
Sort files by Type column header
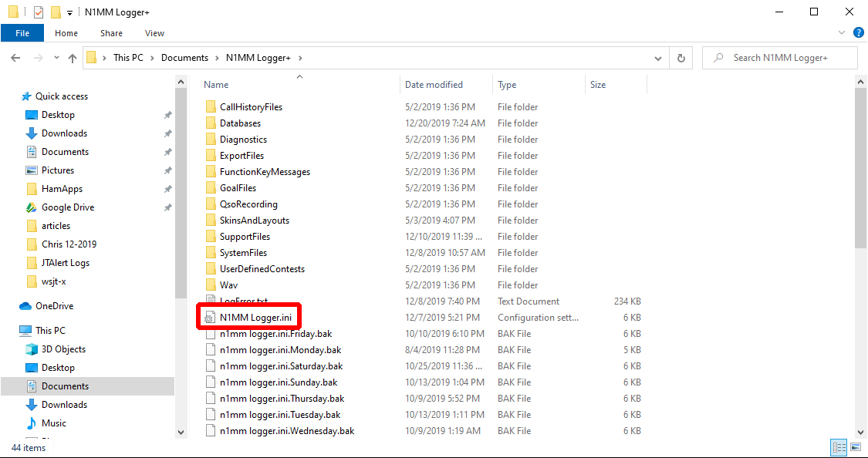point(506,85)
